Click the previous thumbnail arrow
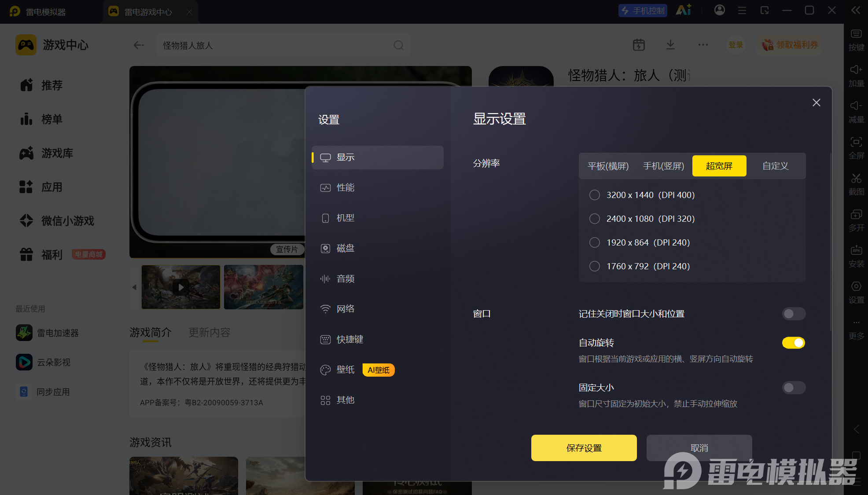The height and width of the screenshot is (495, 868). click(134, 287)
